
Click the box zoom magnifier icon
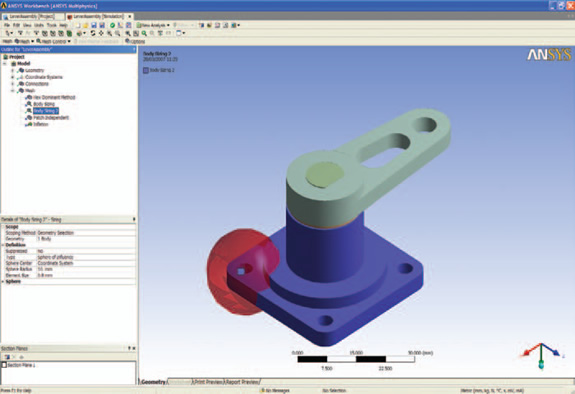(x=117, y=33)
